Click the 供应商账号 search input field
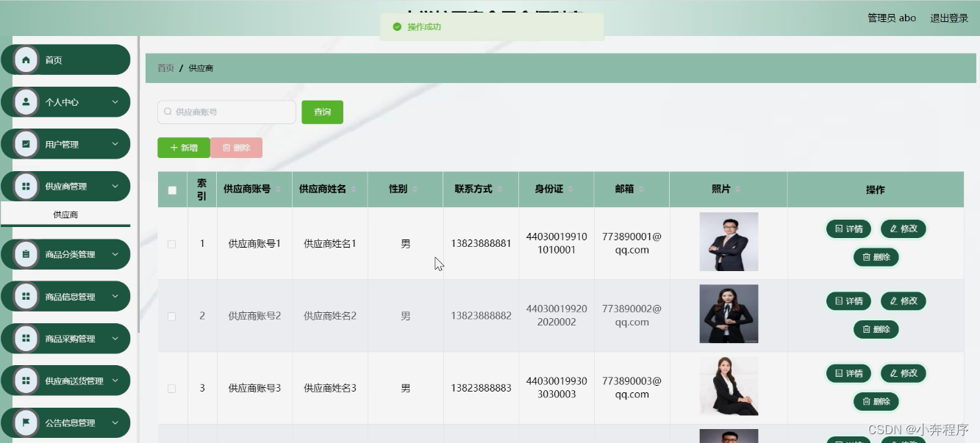The height and width of the screenshot is (443, 980). (x=226, y=112)
